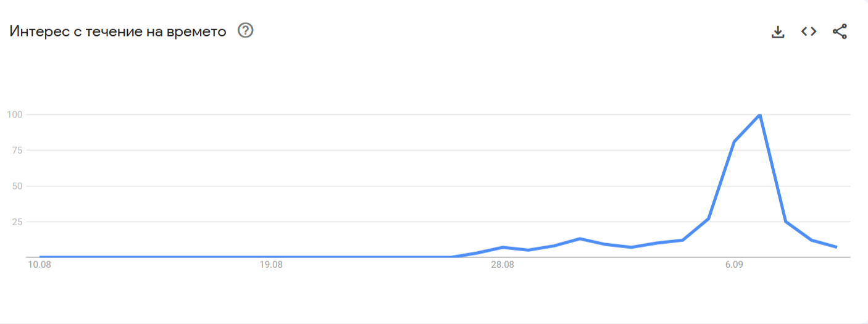
Task: Click the 100 value label on y-axis
Action: [15, 114]
